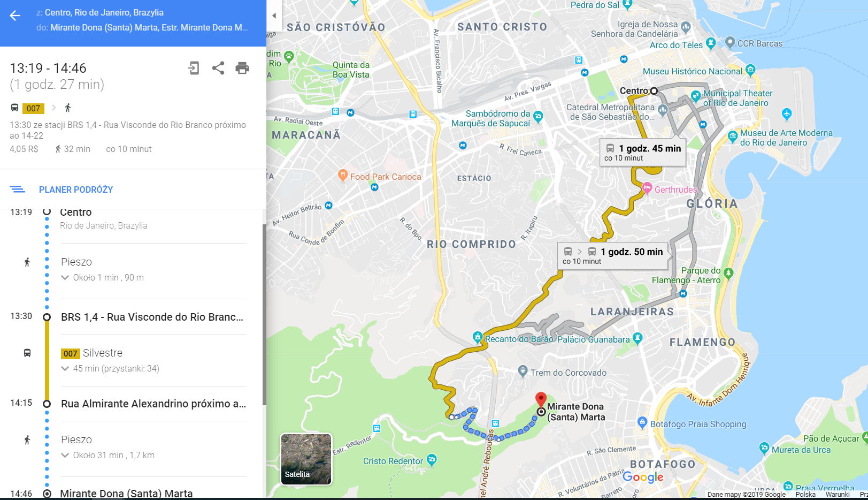The height and width of the screenshot is (500, 868).
Task: Expand the 34 stops list for bus 007
Action: [110, 368]
